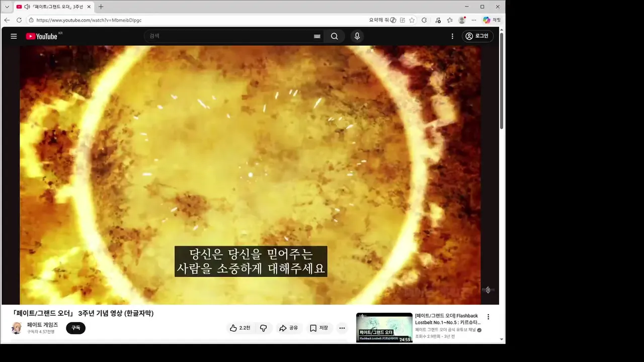This screenshot has width=644, height=362.
Task: Dislike the video with thumbs down
Action: 264,328
